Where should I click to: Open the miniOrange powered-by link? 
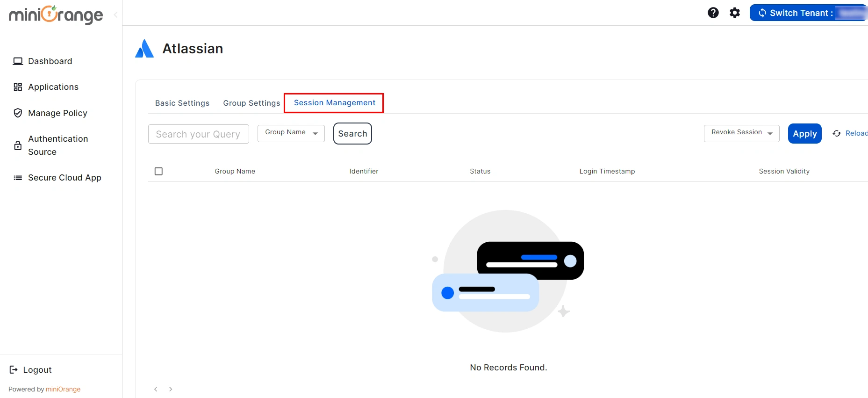pyautogui.click(x=63, y=389)
